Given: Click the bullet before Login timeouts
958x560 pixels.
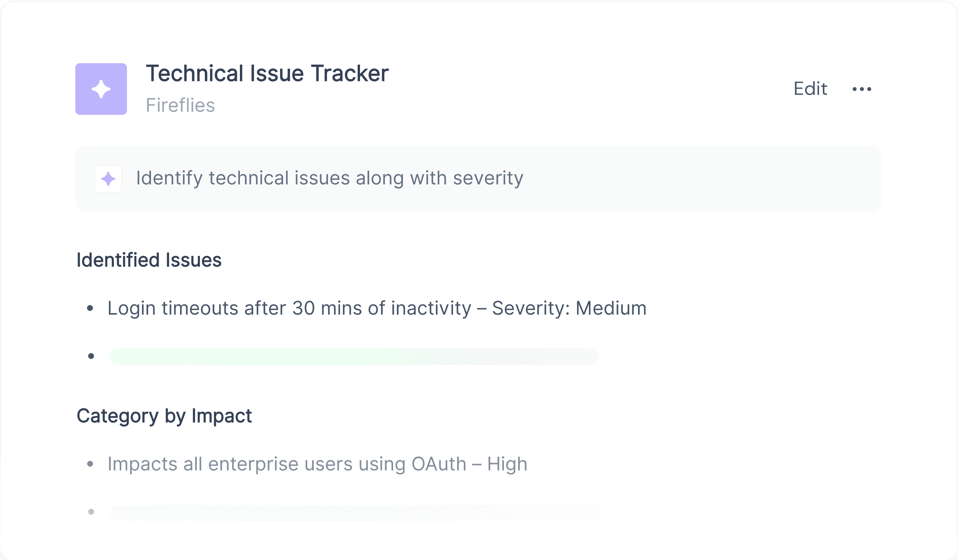Looking at the screenshot, I should (90, 308).
